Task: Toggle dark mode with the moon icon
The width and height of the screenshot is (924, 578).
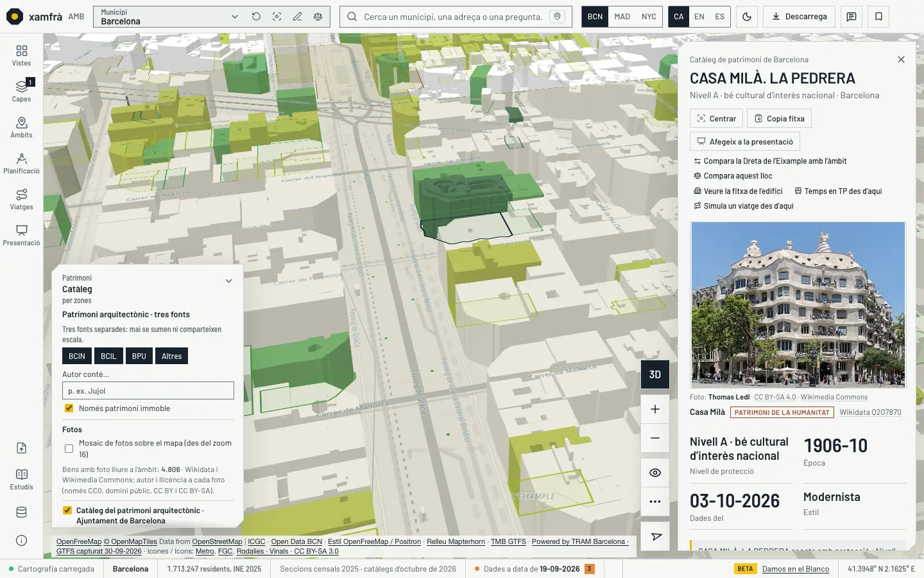Action: pos(747,17)
